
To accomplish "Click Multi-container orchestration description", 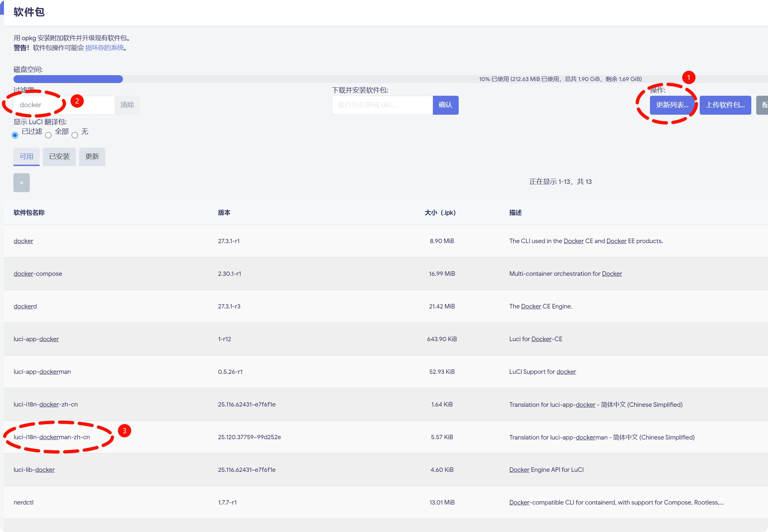I will pyautogui.click(x=566, y=274).
